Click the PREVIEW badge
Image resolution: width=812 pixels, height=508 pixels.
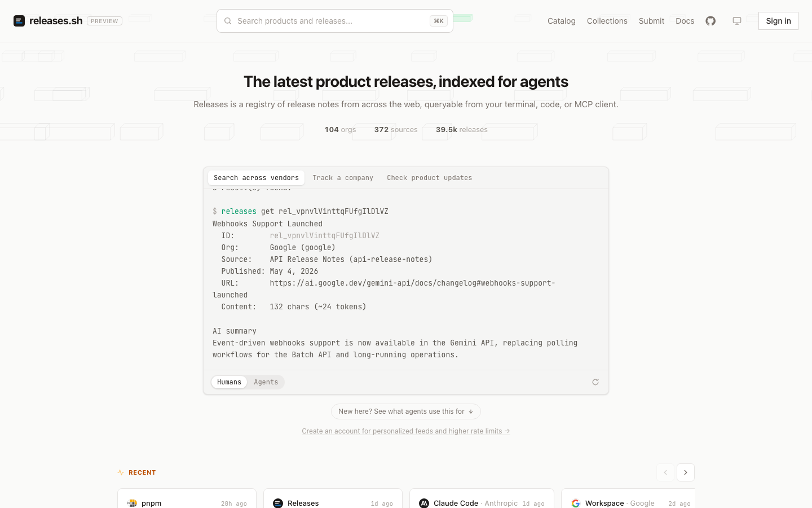coord(104,21)
